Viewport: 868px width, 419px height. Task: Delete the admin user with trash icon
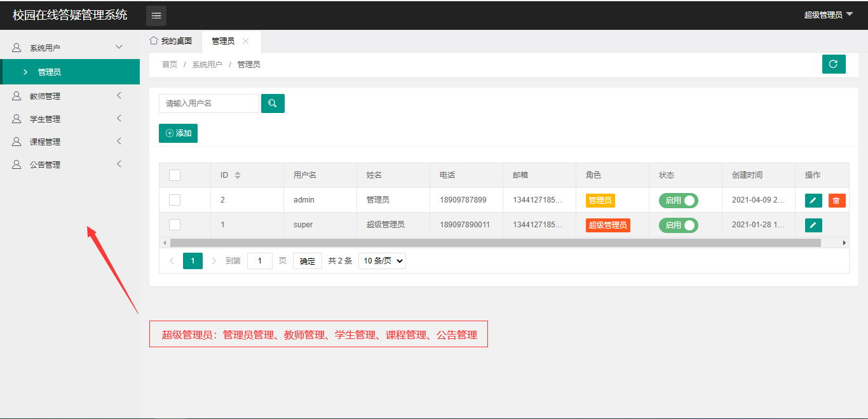click(x=836, y=201)
